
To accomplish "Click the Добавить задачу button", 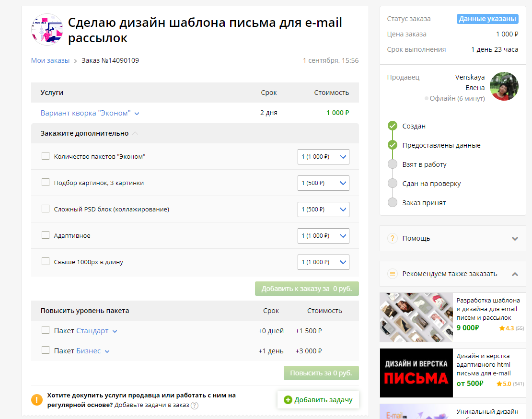I will (318, 400).
